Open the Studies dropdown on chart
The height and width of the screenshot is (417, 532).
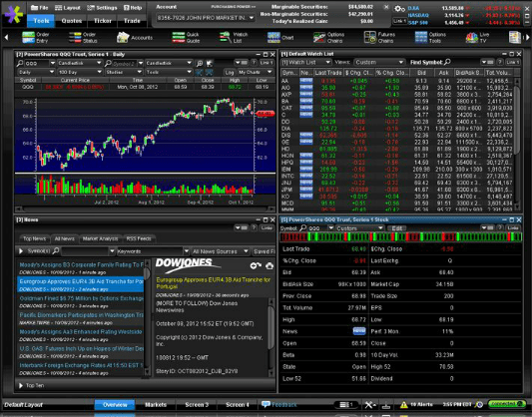[124, 72]
